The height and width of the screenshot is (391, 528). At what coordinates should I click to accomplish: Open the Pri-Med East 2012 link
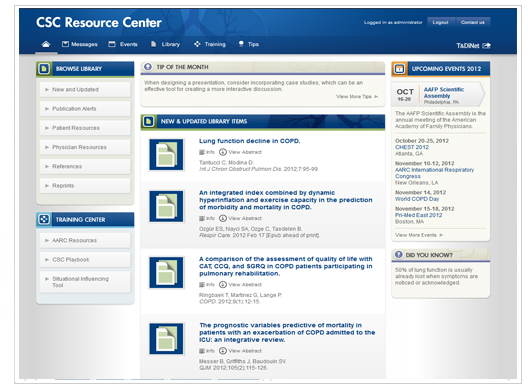click(x=419, y=215)
